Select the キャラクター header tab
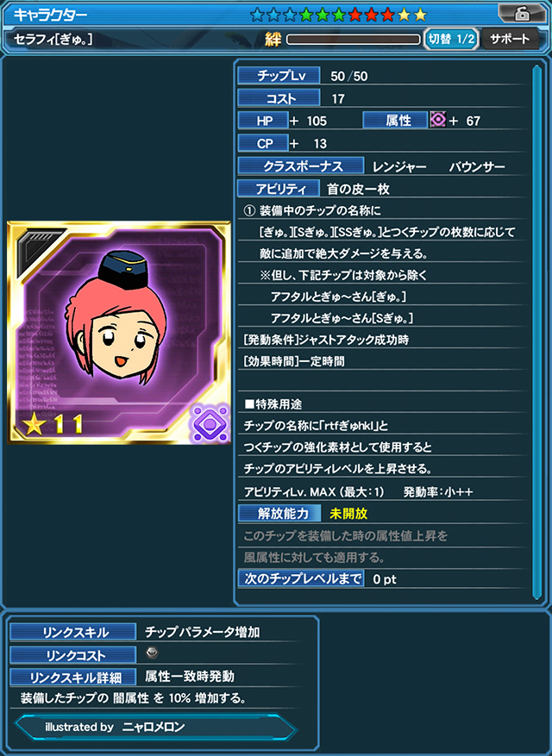This screenshot has width=552, height=756. (51, 15)
